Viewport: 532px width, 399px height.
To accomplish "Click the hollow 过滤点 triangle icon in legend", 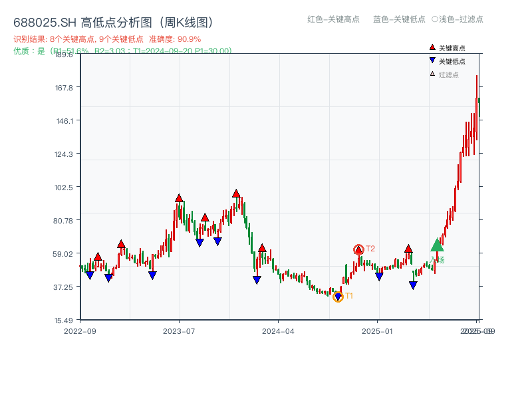I will click(x=432, y=74).
